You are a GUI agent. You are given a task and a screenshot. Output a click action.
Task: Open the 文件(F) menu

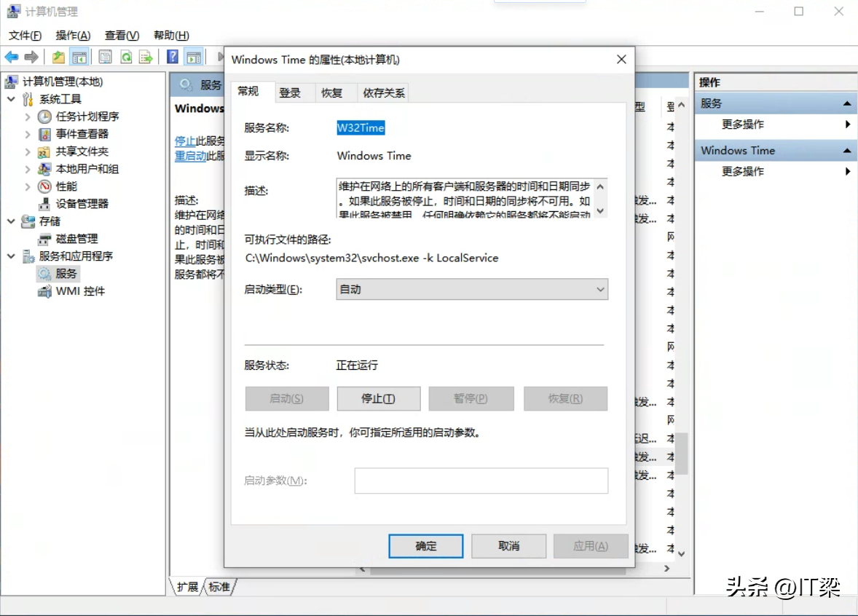pyautogui.click(x=25, y=36)
